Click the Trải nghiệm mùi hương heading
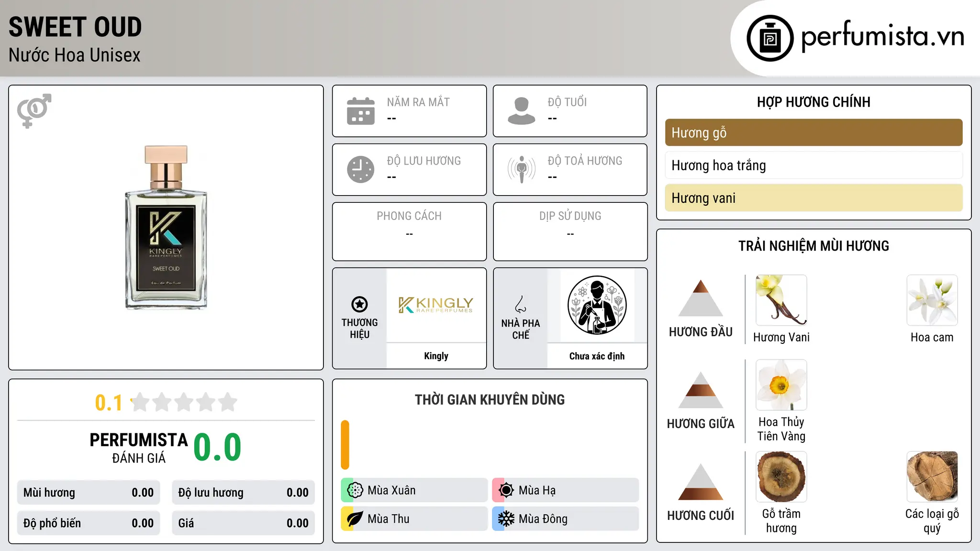The image size is (980, 551). pos(813,246)
